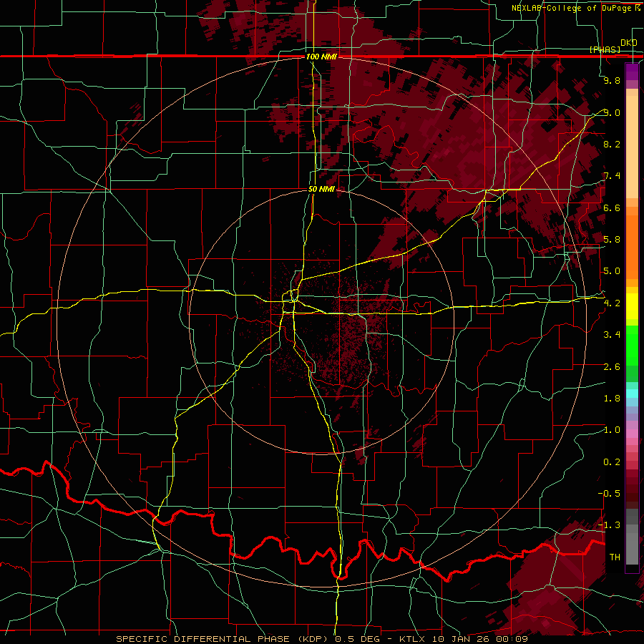Click the 2.6 scale value
The image size is (644, 644).
pyautogui.click(x=612, y=367)
